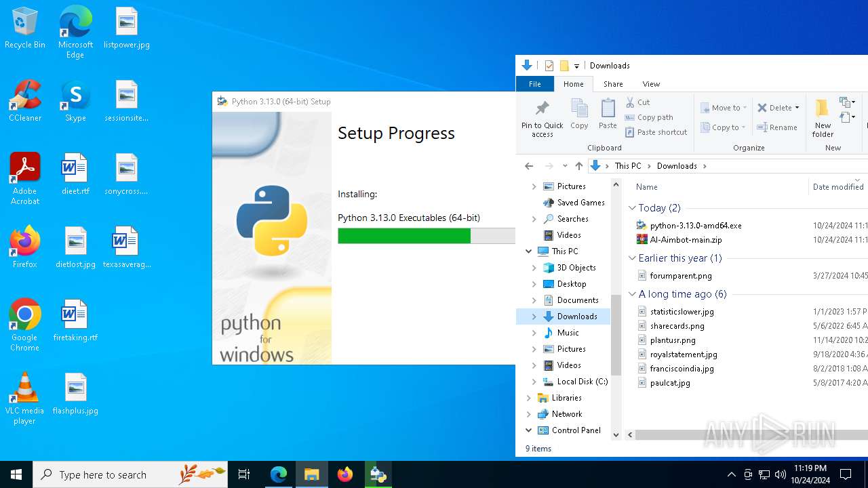The image size is (868, 488).
Task: Select the dieet.rtf desktop document
Action: coord(75,175)
